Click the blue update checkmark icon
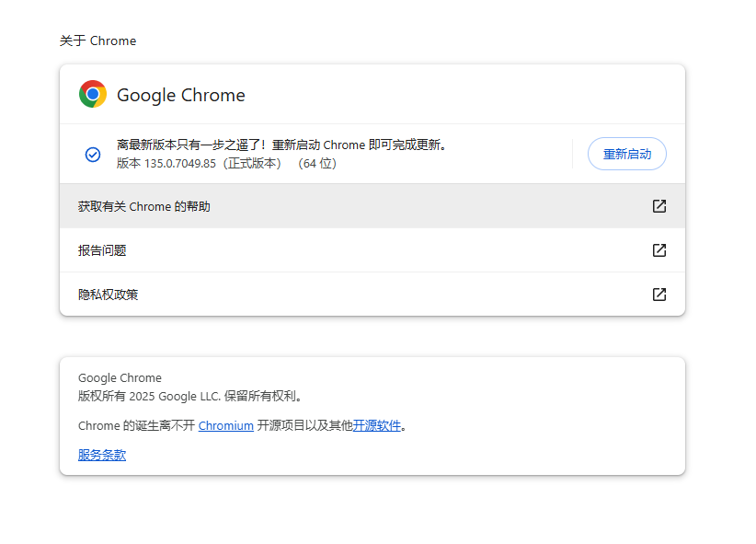 click(93, 155)
